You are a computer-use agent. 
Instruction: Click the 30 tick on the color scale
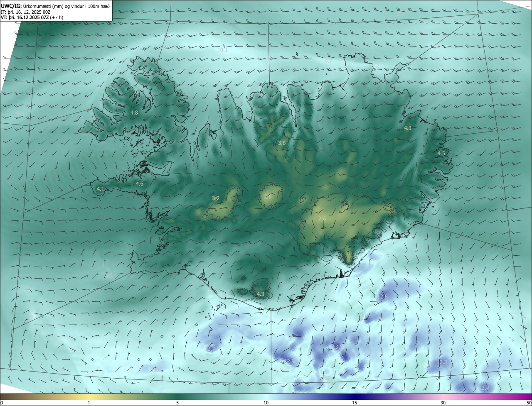tap(443, 403)
